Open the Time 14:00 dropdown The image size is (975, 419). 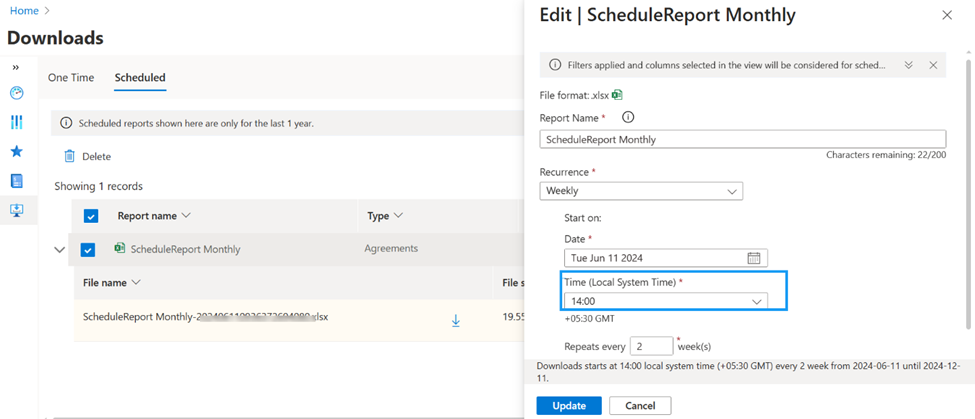click(x=665, y=301)
